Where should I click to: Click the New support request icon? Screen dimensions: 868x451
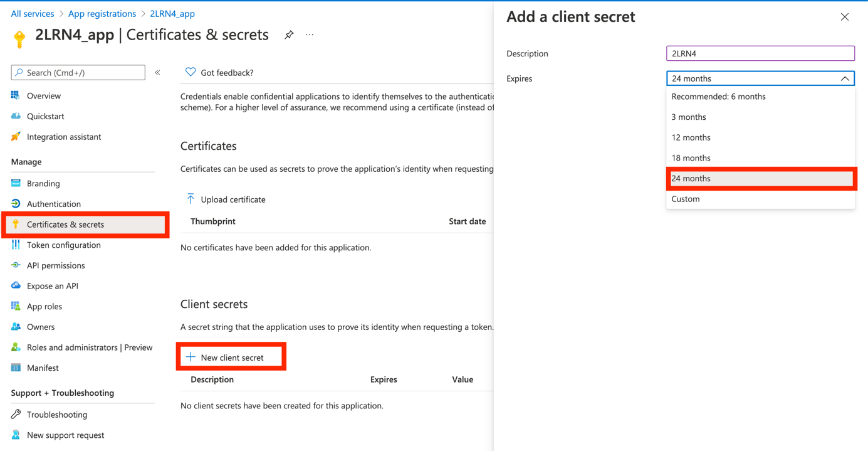point(16,435)
